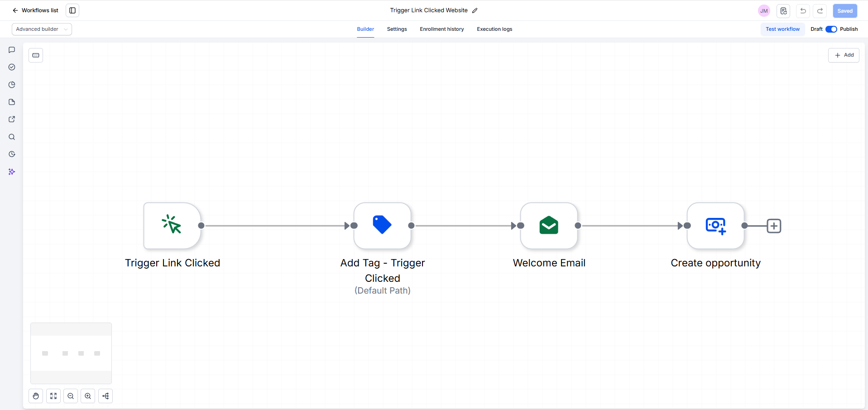Switch to the Builder tab

365,29
